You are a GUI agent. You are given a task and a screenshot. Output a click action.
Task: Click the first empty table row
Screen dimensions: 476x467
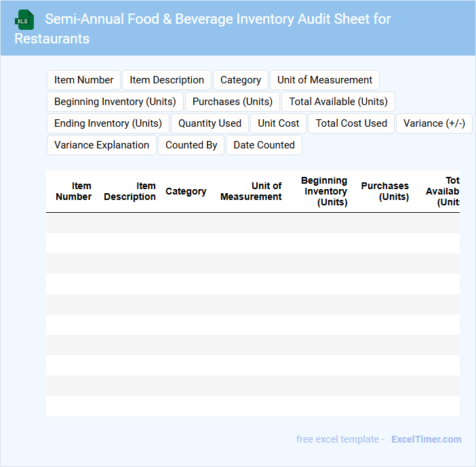252,223
